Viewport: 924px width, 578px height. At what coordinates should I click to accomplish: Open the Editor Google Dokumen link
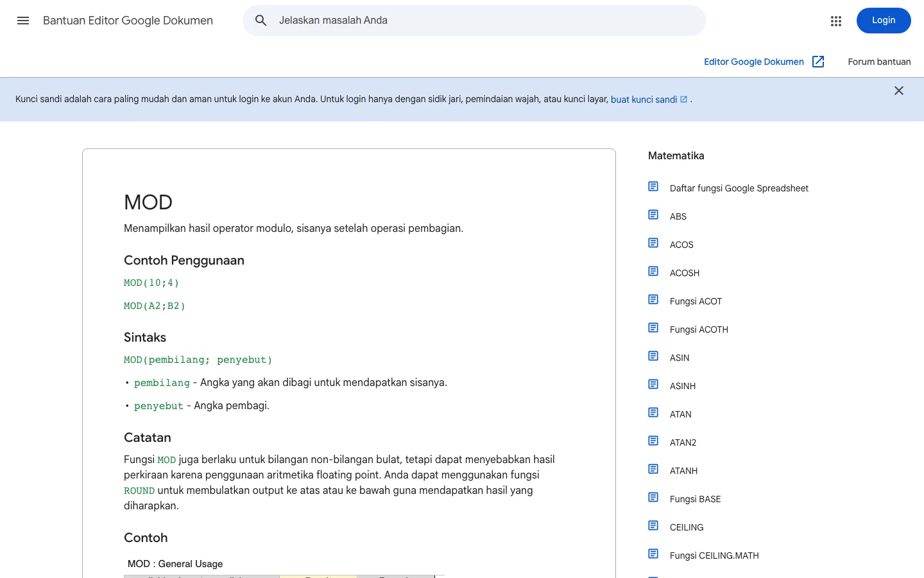754,62
